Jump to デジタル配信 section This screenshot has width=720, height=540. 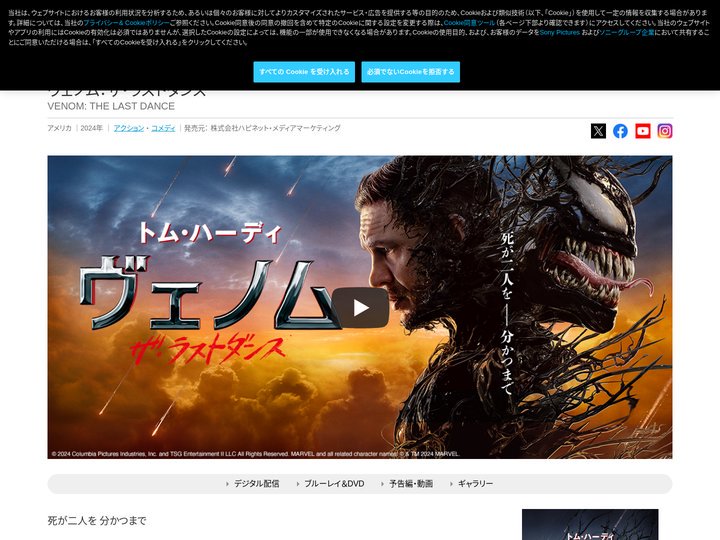pos(256,484)
